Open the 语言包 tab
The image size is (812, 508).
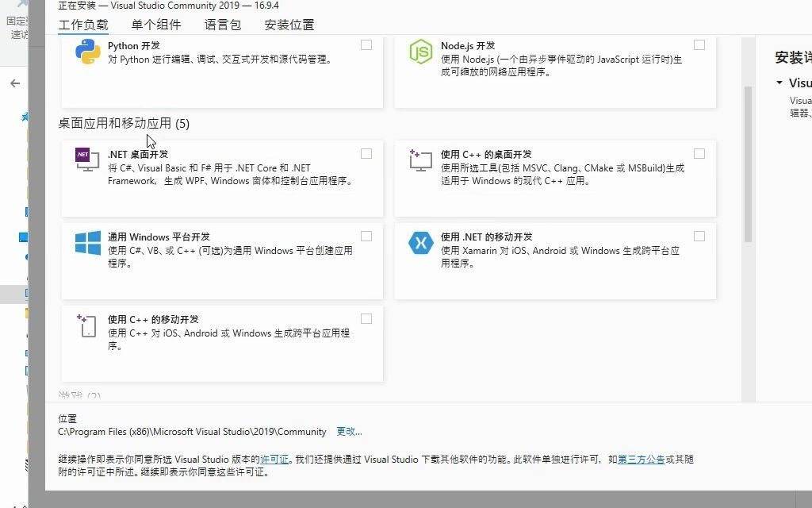(222, 25)
